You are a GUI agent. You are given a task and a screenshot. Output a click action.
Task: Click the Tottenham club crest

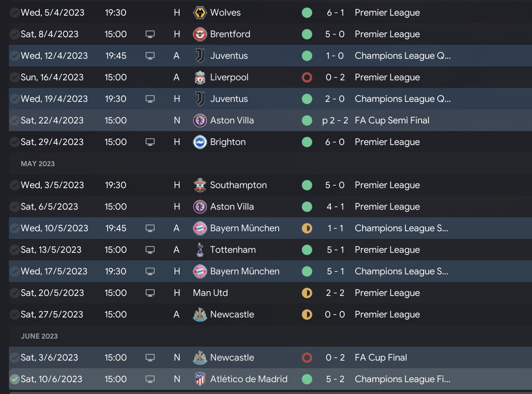click(200, 250)
